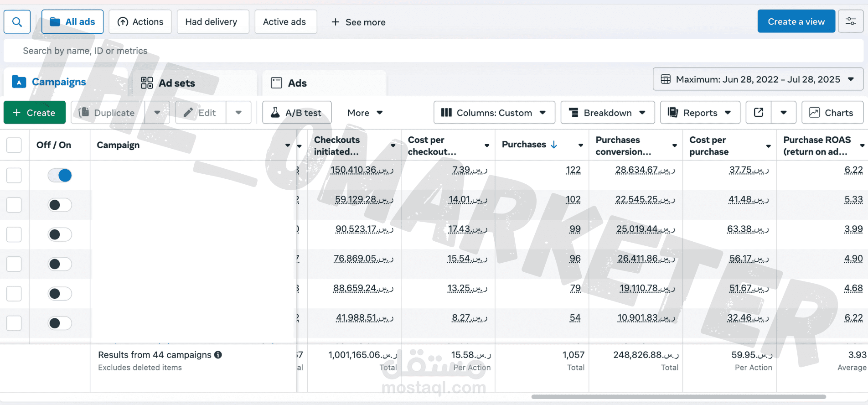This screenshot has height=405, width=868.
Task: Select the row with 99 purchases
Action: (14, 234)
